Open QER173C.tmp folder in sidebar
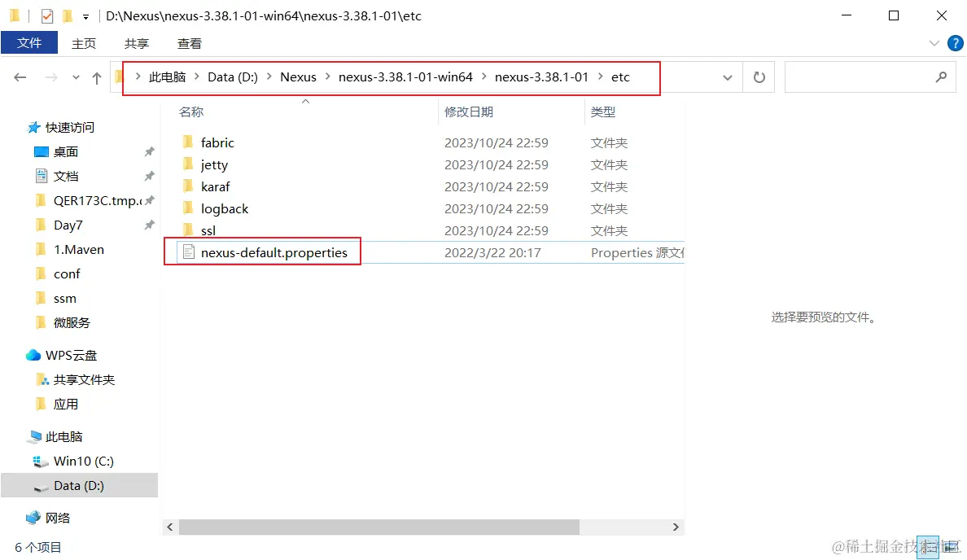 pos(98,201)
